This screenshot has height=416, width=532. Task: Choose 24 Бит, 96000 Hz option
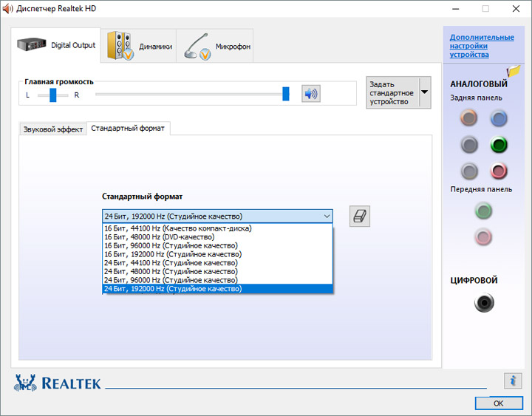pyautogui.click(x=217, y=280)
